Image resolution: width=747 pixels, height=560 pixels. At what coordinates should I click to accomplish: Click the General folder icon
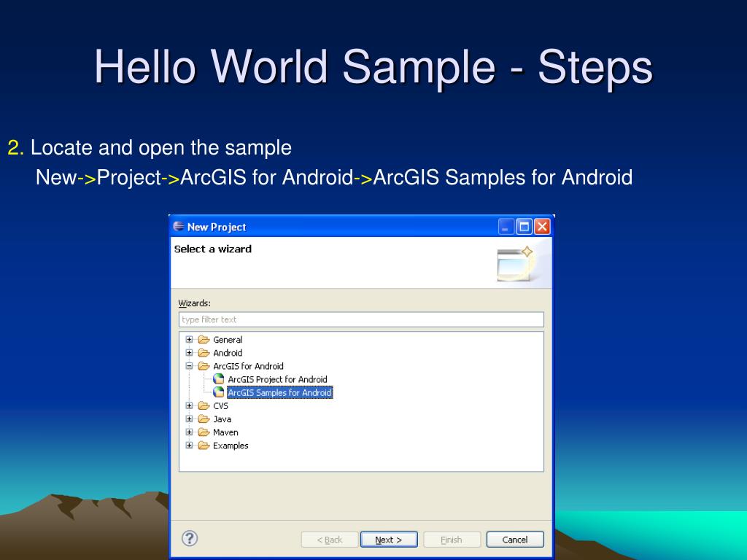pos(204,340)
